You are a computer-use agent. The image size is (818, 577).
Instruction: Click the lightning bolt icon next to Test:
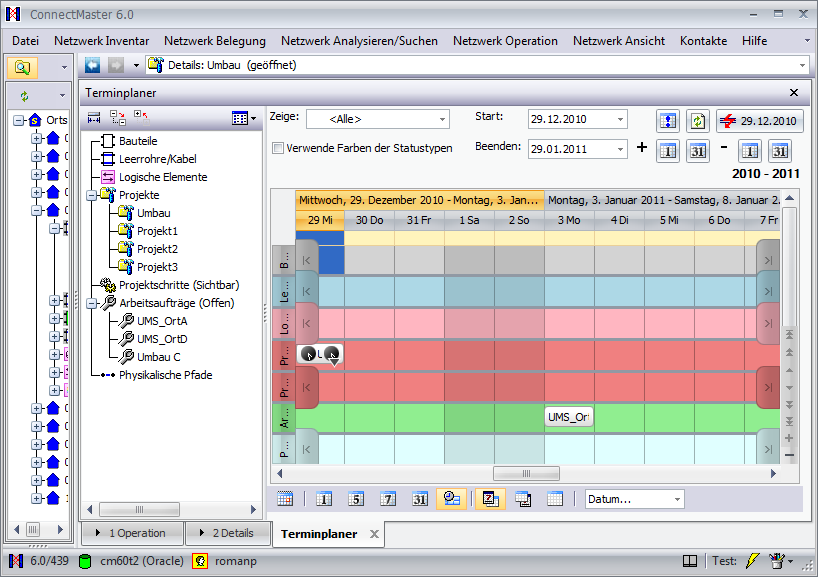point(752,561)
